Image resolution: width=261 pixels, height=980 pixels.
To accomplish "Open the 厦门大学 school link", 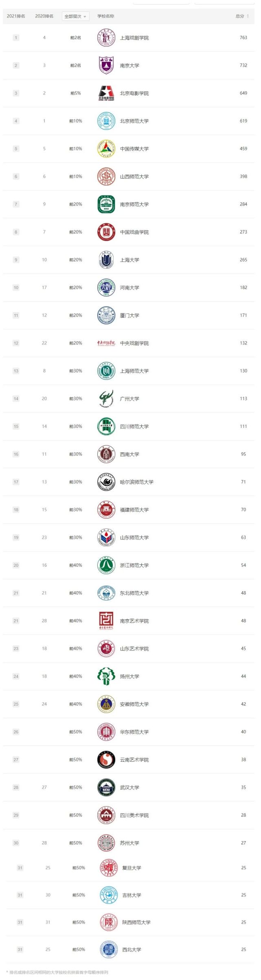I will point(129,316).
